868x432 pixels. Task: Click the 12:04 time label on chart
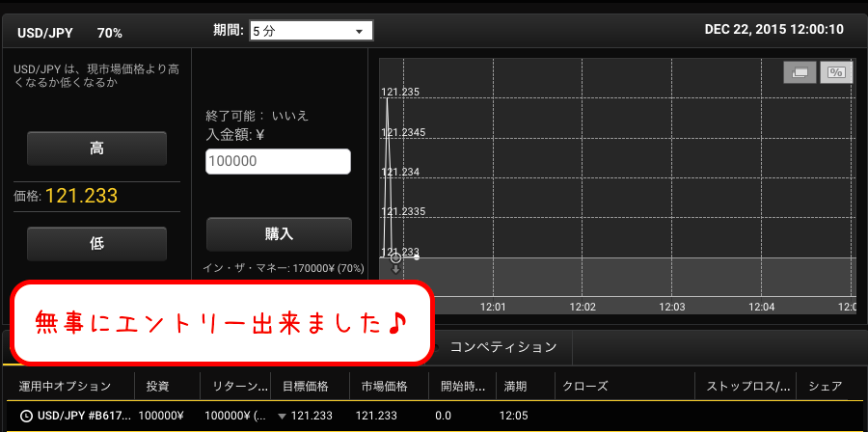(x=761, y=307)
